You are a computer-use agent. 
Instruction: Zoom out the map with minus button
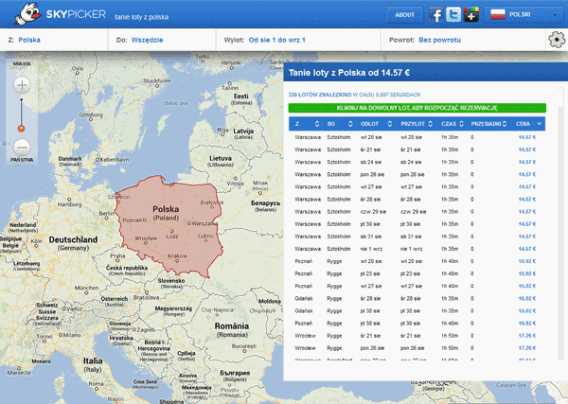click(x=22, y=147)
